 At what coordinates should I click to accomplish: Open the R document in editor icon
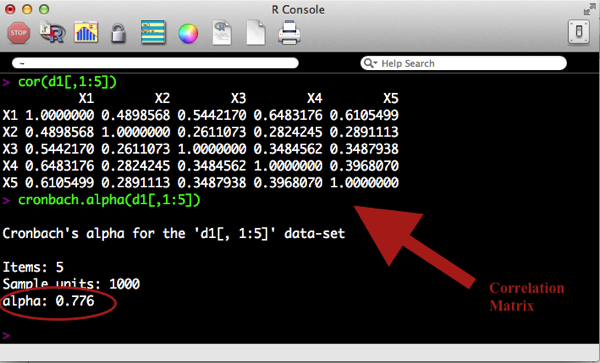coord(222,33)
